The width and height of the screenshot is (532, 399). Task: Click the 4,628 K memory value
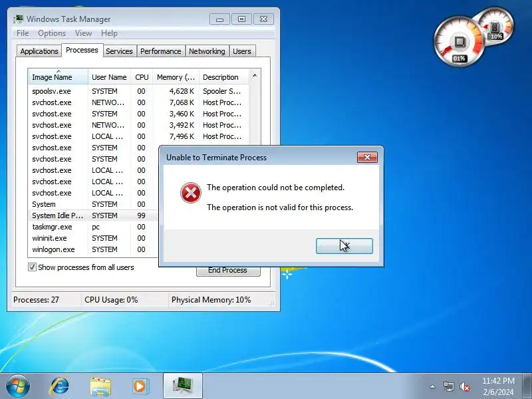click(x=182, y=91)
